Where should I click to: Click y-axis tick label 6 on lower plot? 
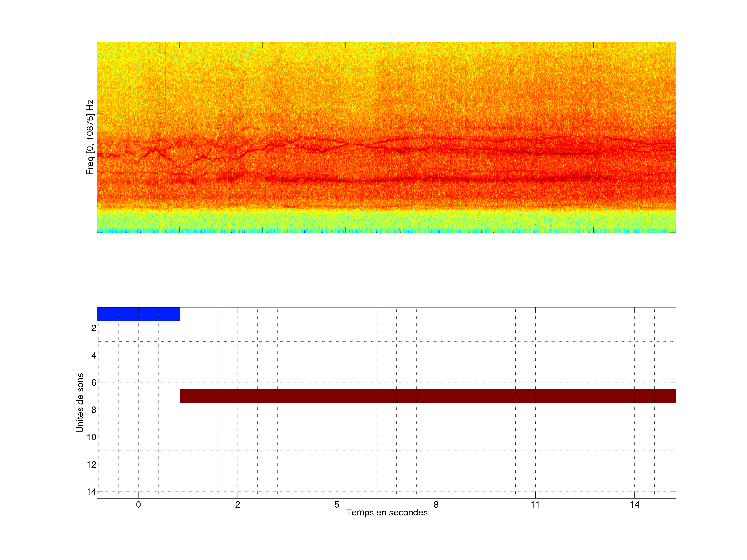94,383
